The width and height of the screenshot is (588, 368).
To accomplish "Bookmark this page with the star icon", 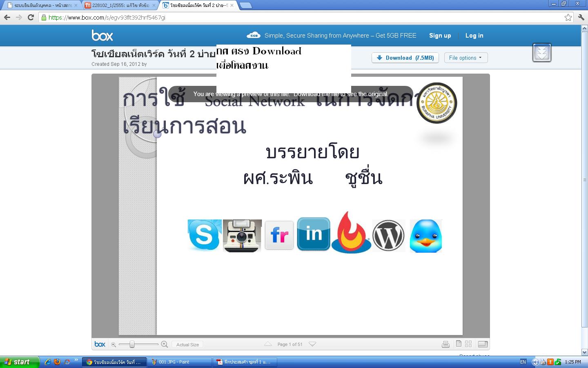I will [568, 17].
